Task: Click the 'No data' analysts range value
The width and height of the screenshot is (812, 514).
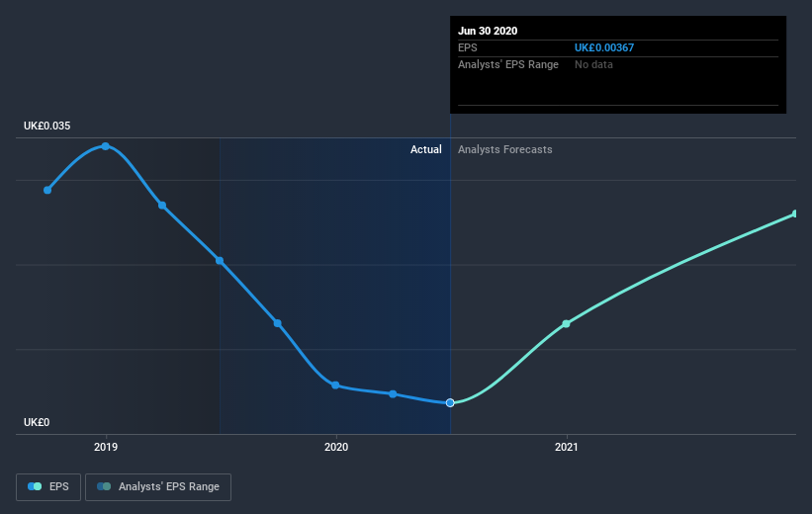Action: pos(593,64)
